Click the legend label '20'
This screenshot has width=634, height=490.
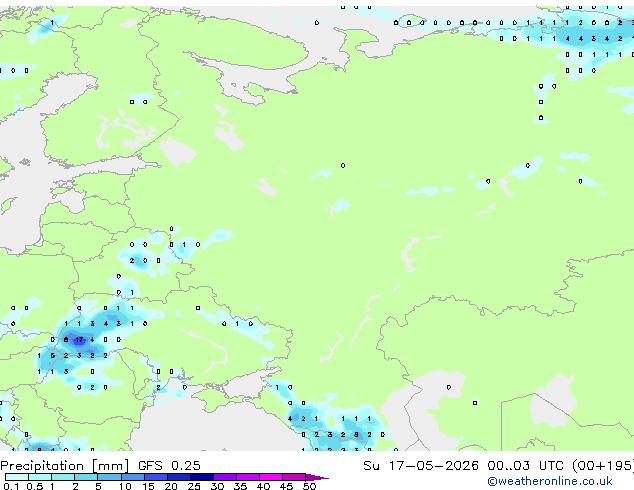[x=171, y=486]
